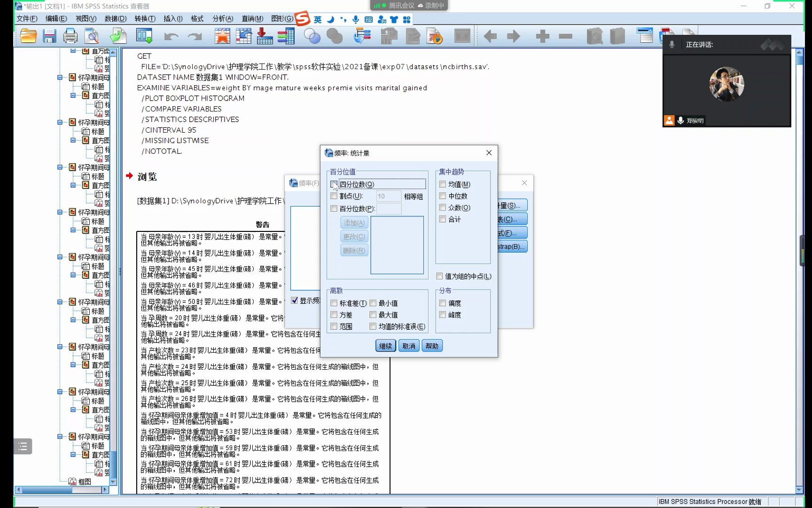Check 峰度 kurtosis checkbox
The height and width of the screenshot is (508, 812).
[442, 315]
